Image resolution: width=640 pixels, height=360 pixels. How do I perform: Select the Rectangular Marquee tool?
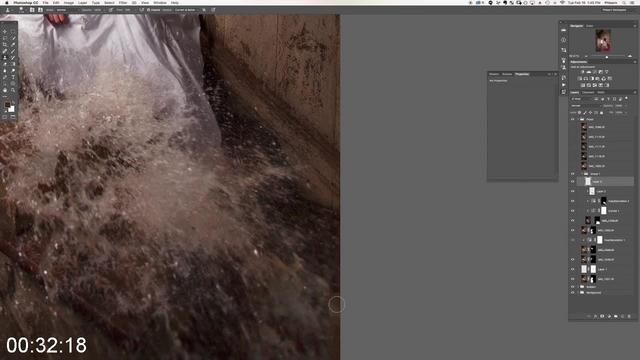pyautogui.click(x=13, y=32)
